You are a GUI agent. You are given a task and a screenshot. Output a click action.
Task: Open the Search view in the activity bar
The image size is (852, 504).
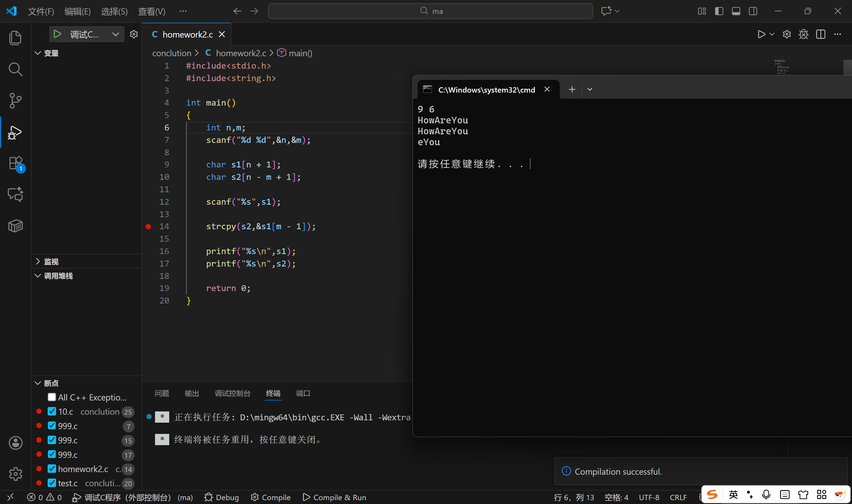coord(15,69)
